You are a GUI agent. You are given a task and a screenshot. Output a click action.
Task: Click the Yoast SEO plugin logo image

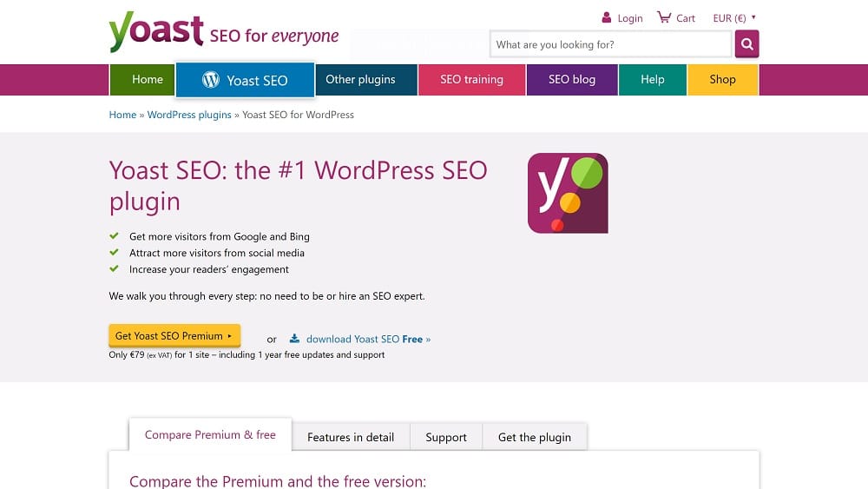coord(568,194)
